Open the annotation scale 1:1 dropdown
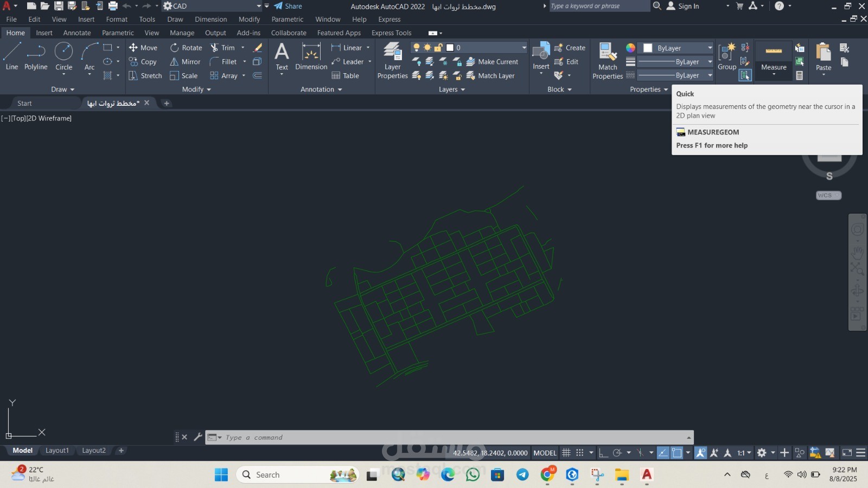Screen dimensions: 868x488 [744, 453]
